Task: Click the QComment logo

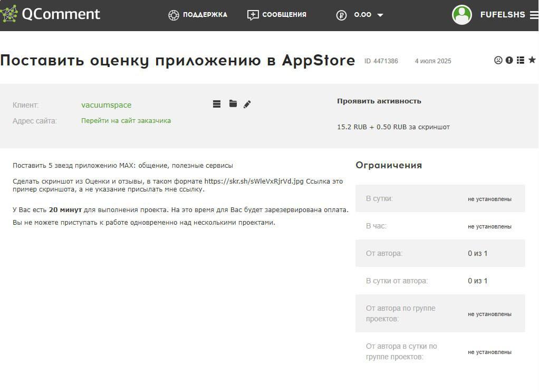Action: 51,14
